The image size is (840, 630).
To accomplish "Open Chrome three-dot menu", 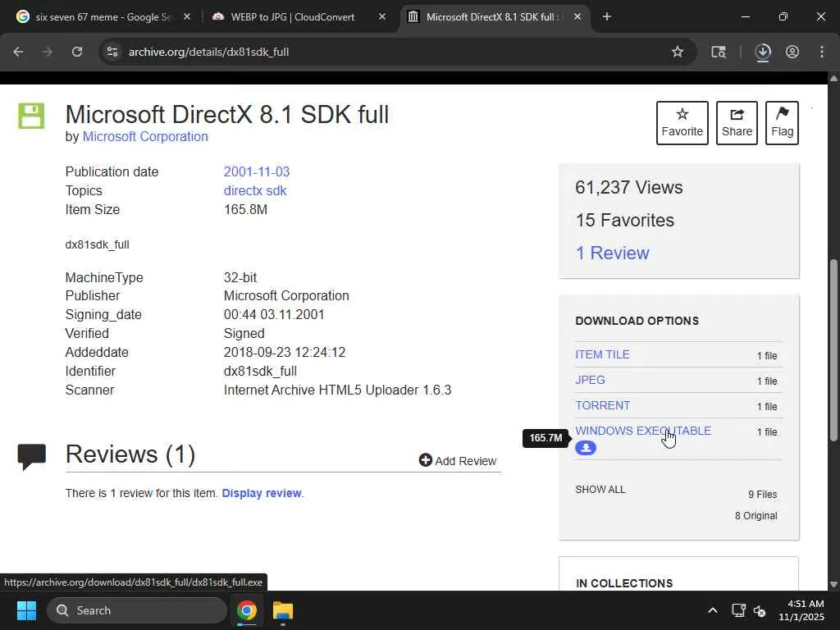I will 822,52.
